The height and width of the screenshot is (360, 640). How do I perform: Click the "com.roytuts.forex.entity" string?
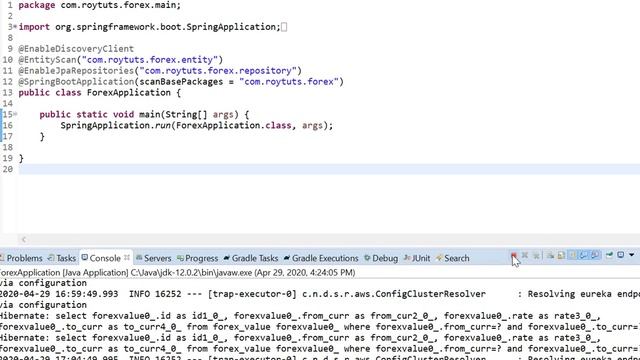150,60
